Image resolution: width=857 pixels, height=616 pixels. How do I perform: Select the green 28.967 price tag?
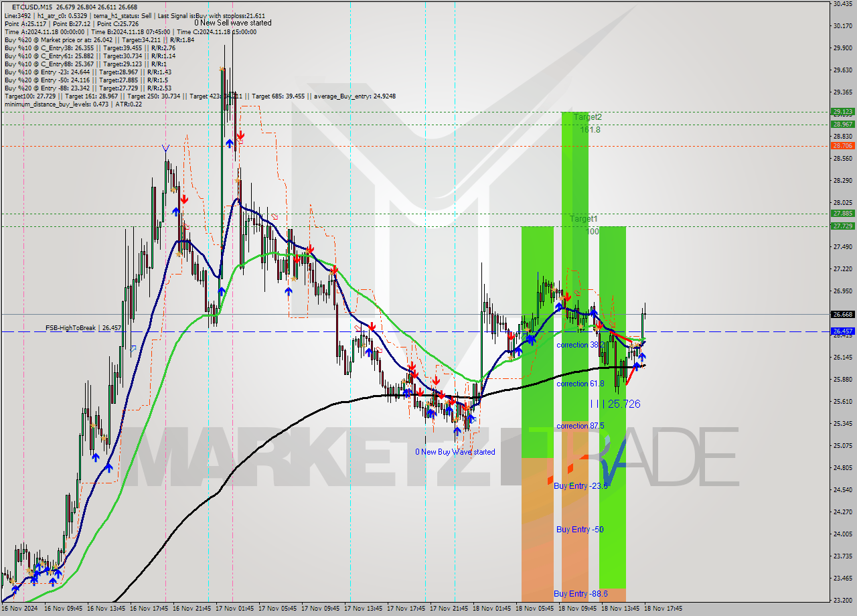842,124
